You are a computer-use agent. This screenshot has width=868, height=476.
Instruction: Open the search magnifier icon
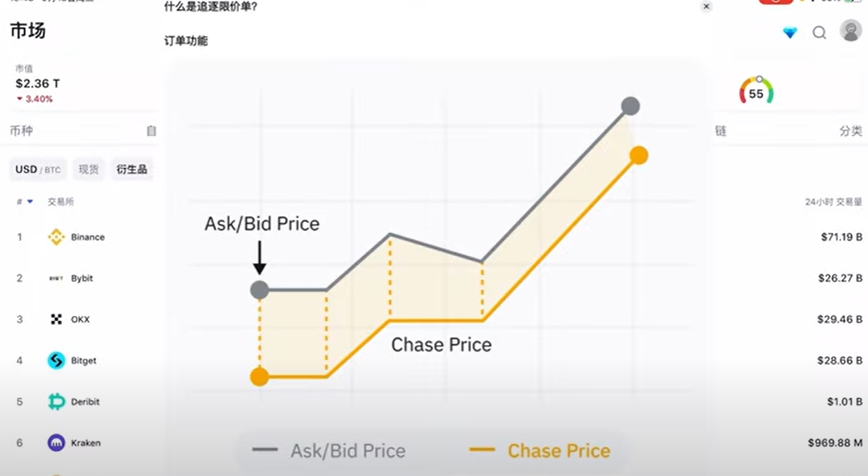[819, 33]
